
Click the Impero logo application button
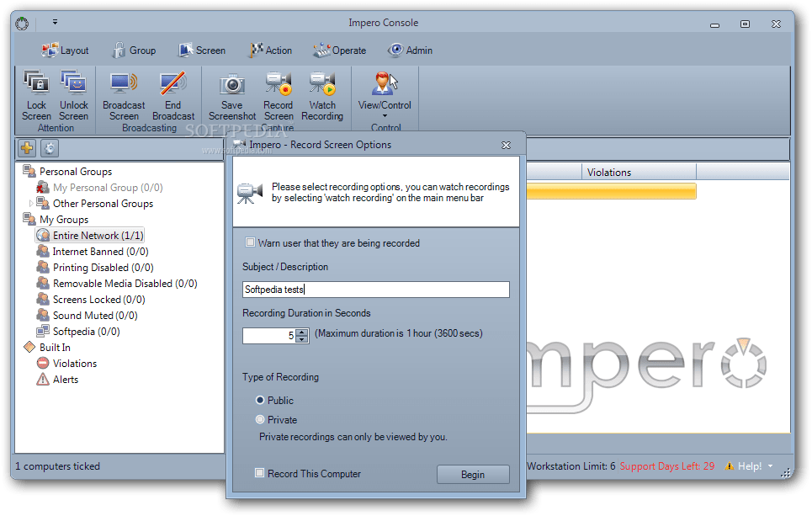(x=22, y=24)
